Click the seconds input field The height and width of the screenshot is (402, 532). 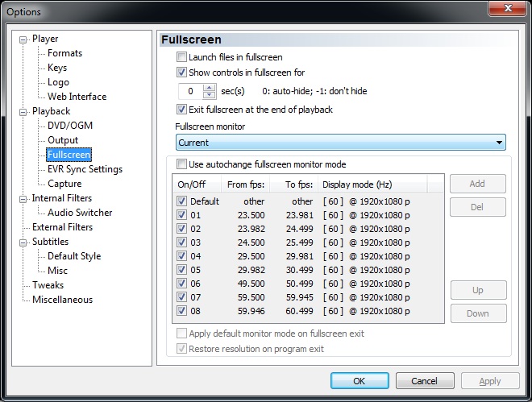coord(189,91)
